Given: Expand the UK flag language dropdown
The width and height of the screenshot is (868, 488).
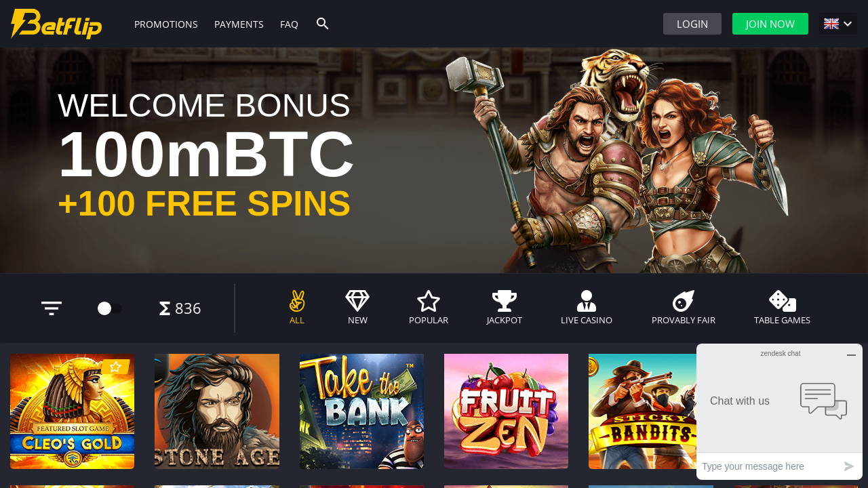Looking at the screenshot, I should pos(838,24).
